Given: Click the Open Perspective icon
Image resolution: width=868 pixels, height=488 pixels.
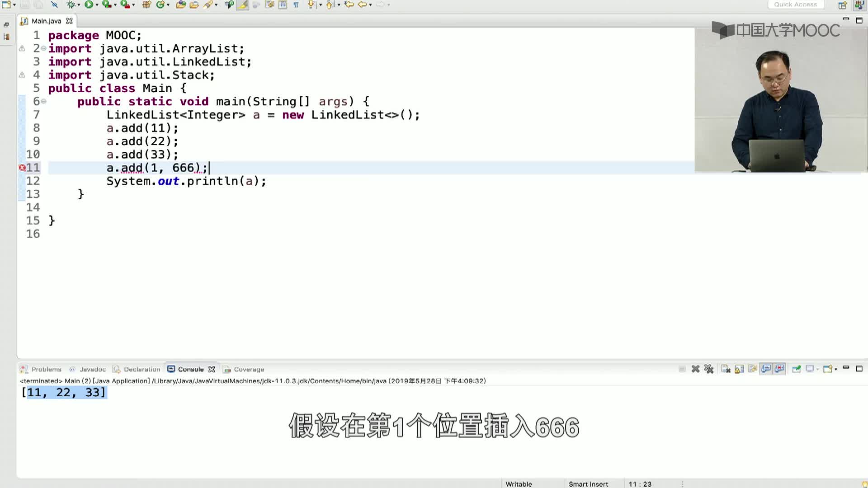Looking at the screenshot, I should pos(843,5).
